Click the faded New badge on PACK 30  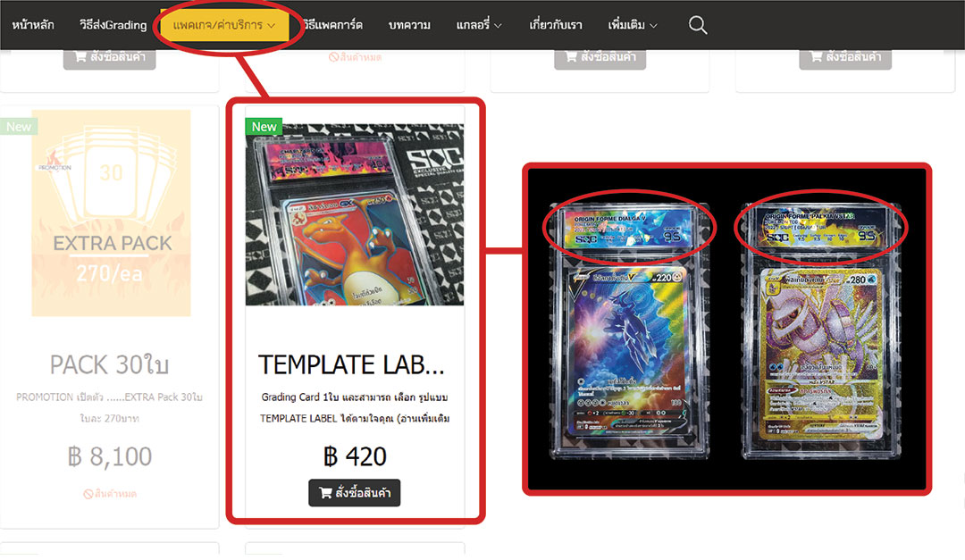[19, 127]
